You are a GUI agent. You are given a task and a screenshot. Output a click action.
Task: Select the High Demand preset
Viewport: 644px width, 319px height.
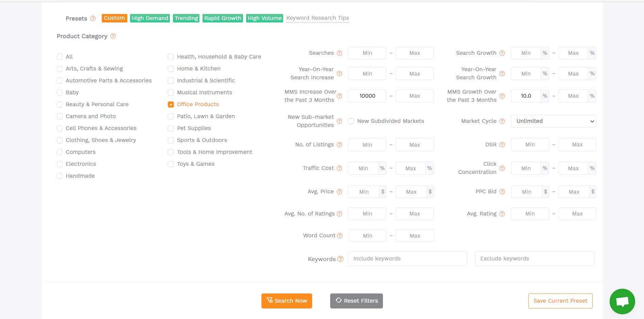pyautogui.click(x=150, y=18)
